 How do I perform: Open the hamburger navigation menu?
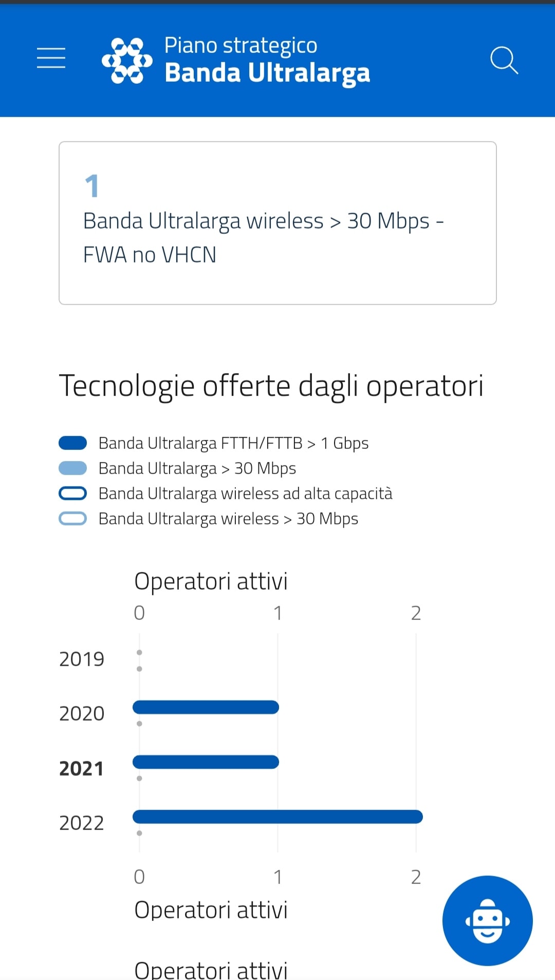(x=51, y=58)
